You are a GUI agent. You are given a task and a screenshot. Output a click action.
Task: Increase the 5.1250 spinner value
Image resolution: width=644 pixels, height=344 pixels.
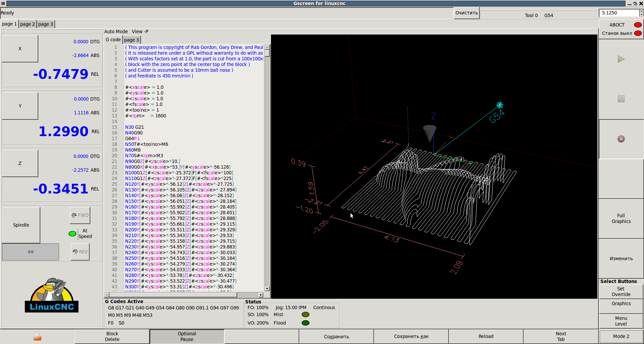641,11
